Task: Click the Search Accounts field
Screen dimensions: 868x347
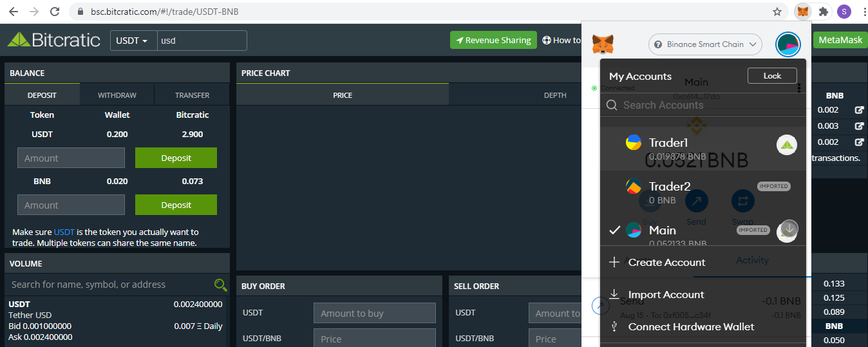Action: pos(702,105)
